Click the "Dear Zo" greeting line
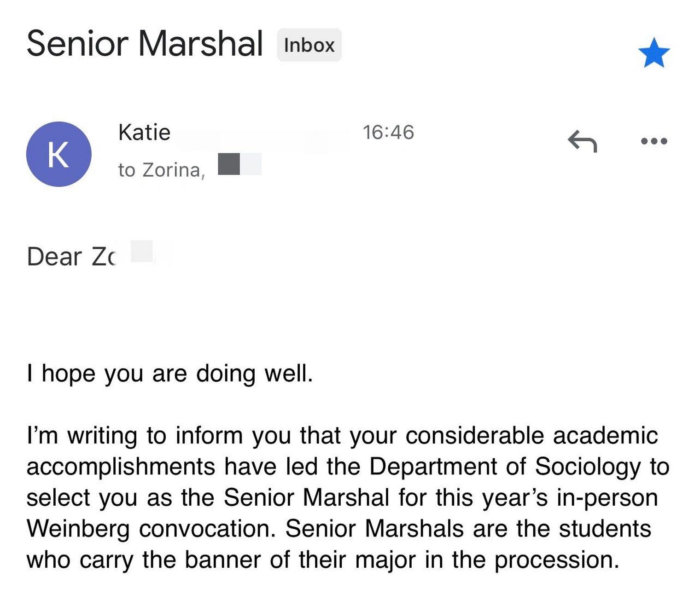The width and height of the screenshot is (700, 589). [x=71, y=256]
